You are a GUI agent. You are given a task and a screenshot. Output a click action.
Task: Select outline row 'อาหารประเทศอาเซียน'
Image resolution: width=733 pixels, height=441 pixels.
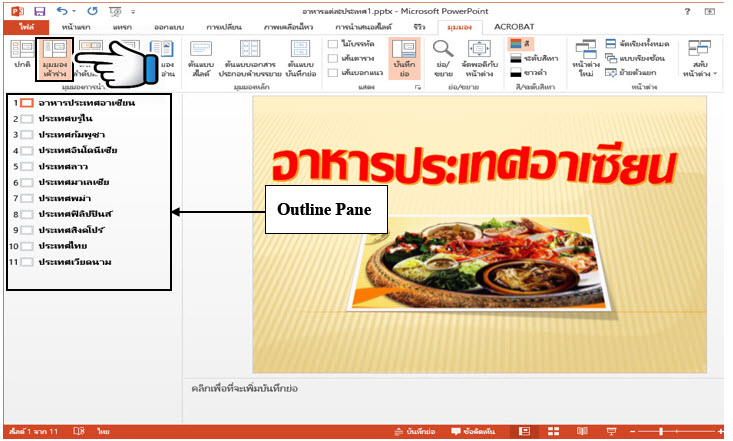89,102
